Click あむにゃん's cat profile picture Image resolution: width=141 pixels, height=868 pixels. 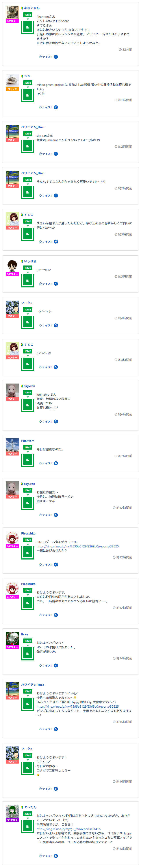[x=12, y=13]
